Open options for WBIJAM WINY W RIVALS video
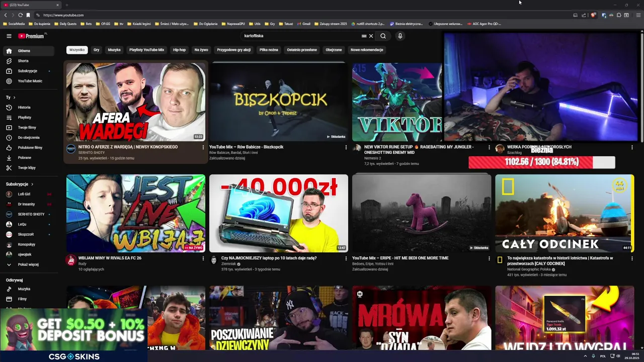 coord(203,258)
